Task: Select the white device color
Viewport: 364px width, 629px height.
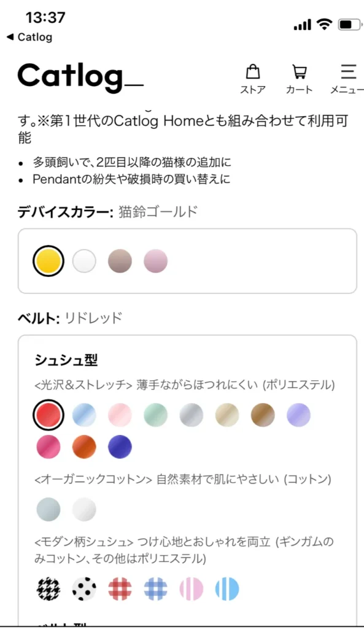Action: (85, 260)
